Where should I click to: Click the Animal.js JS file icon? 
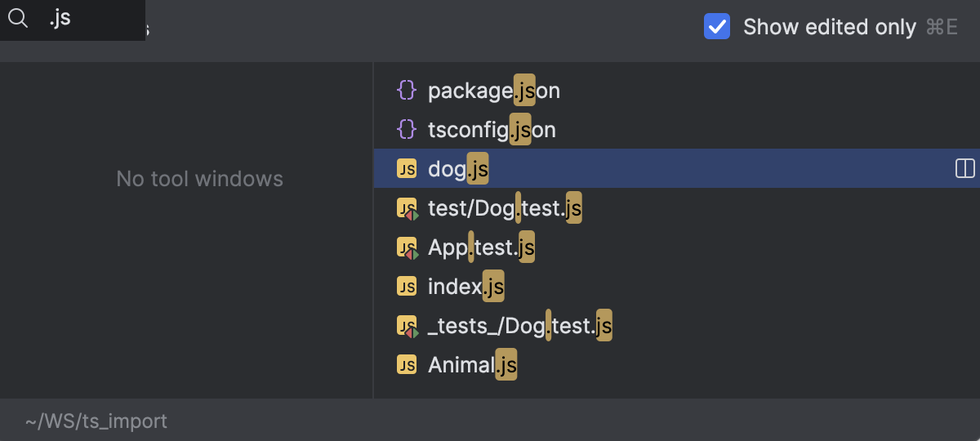pyautogui.click(x=406, y=365)
